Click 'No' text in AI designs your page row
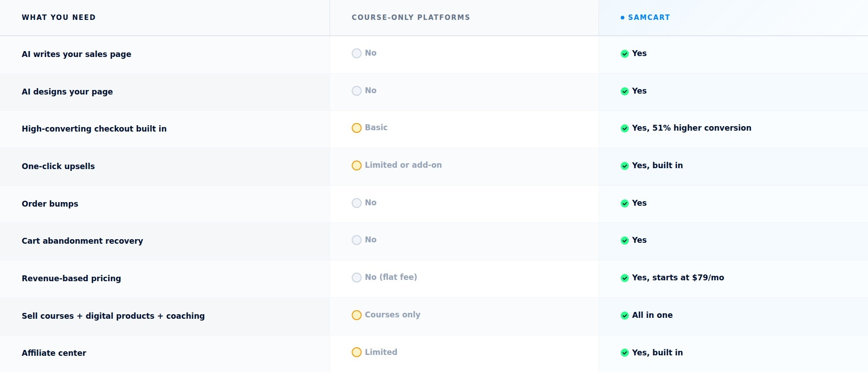The width and height of the screenshot is (868, 373). 371,90
